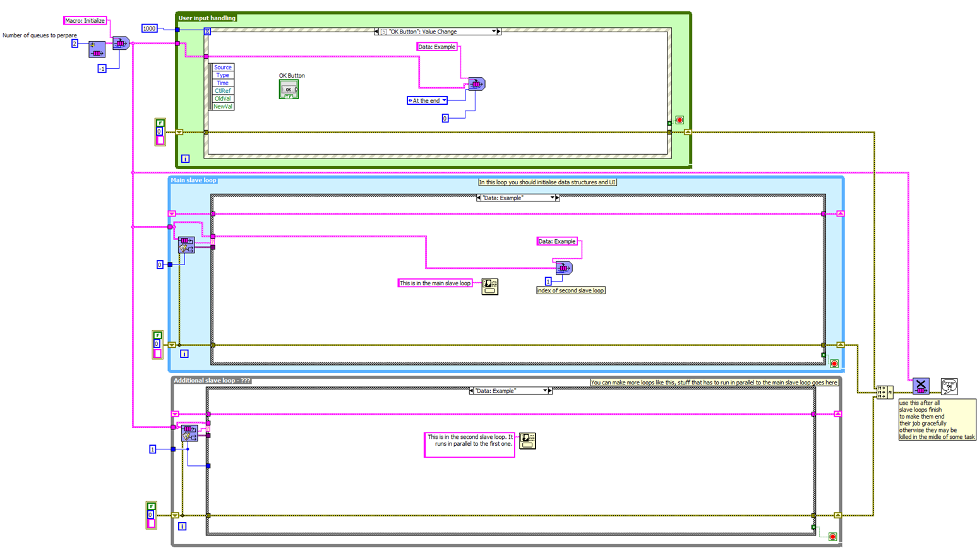The width and height of the screenshot is (977, 560).
Task: Click numeric constant 0 below the At the end enum
Action: (x=445, y=118)
